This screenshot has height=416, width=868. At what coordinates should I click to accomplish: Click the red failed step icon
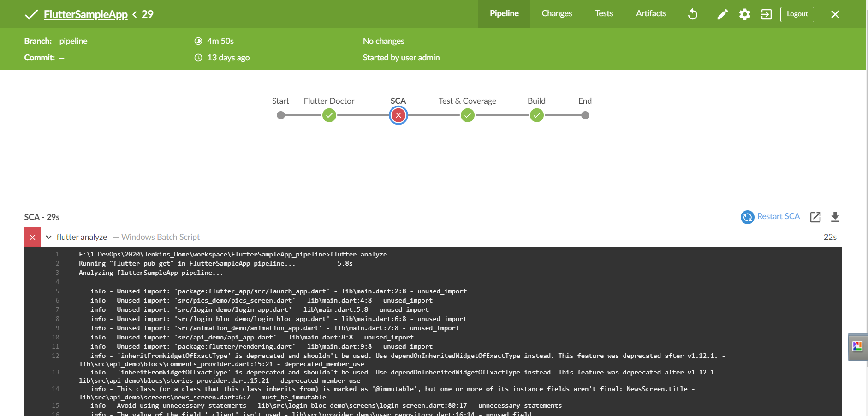tap(32, 237)
